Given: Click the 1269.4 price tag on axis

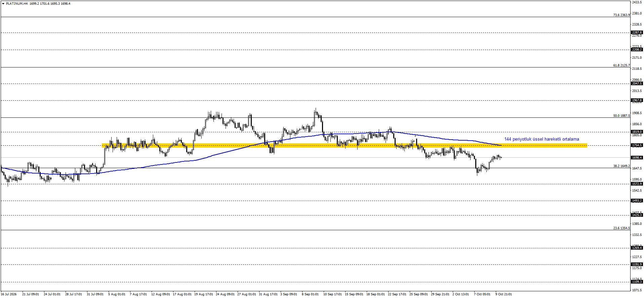Looking at the screenshot, I should pyautogui.click(x=637, y=248).
